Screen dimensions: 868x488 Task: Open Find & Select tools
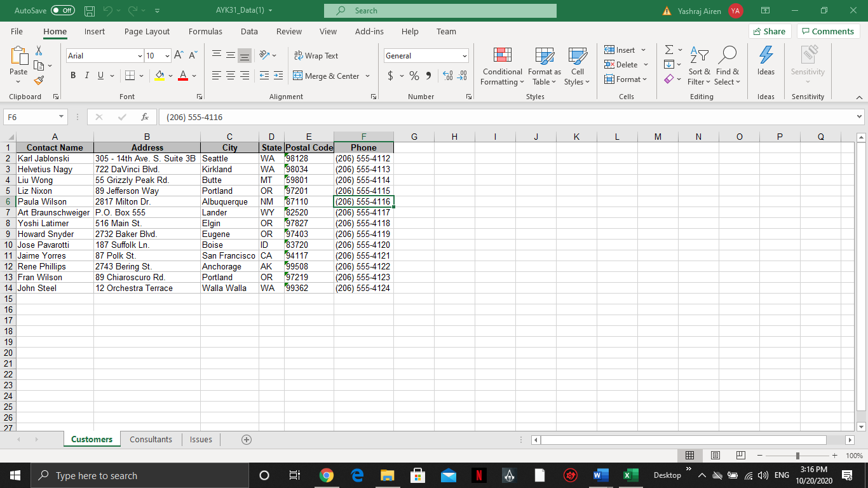click(728, 66)
